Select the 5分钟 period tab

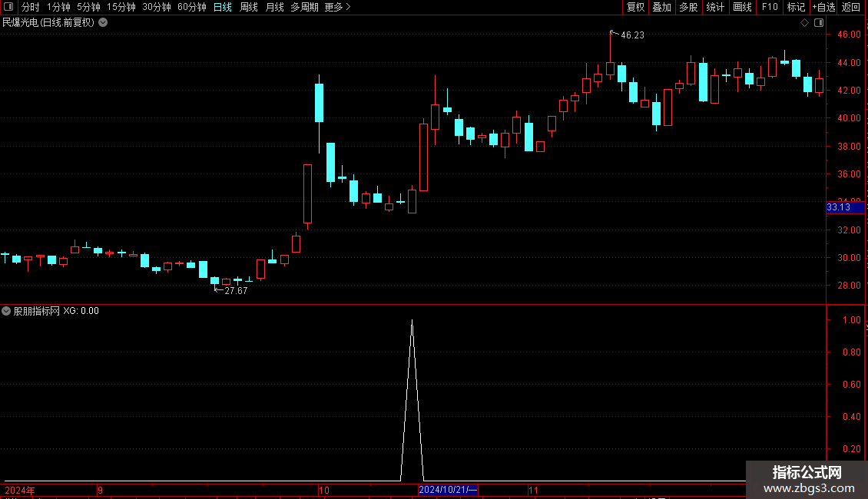coord(88,7)
